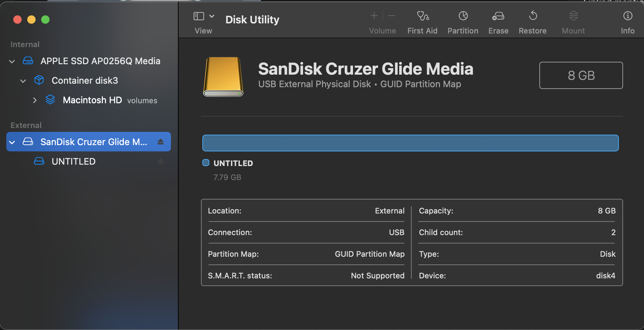Eject the UNTITLED volume
Screen dimensions: 644x330
click(160, 161)
